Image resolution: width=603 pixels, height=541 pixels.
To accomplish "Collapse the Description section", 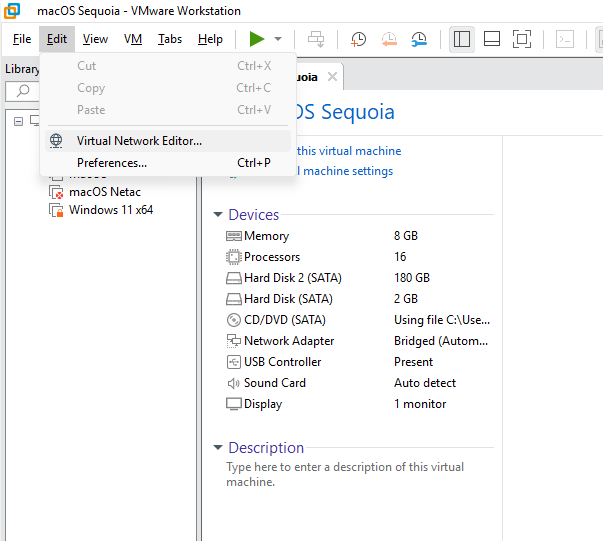I will 218,448.
